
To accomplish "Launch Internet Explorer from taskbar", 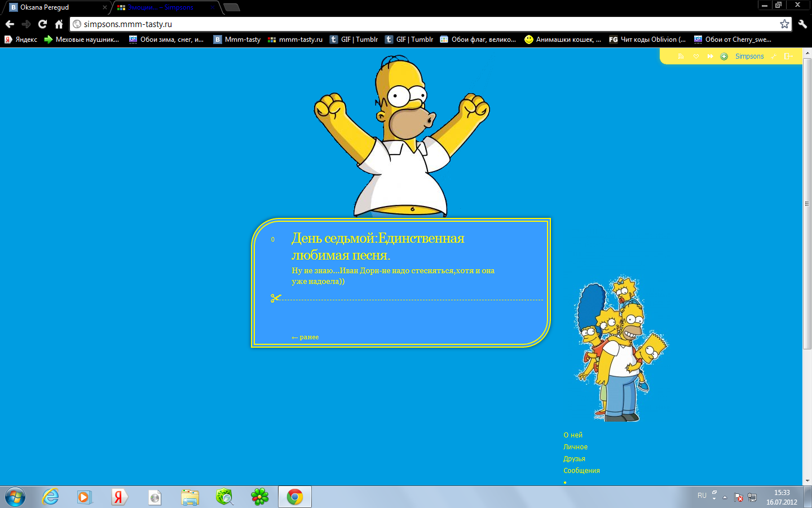I will click(x=51, y=497).
